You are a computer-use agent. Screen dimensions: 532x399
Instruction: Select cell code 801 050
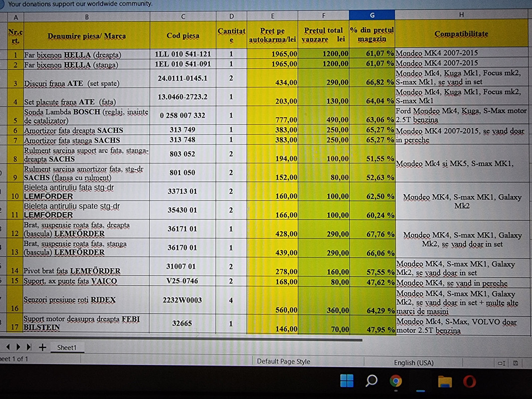tap(183, 173)
